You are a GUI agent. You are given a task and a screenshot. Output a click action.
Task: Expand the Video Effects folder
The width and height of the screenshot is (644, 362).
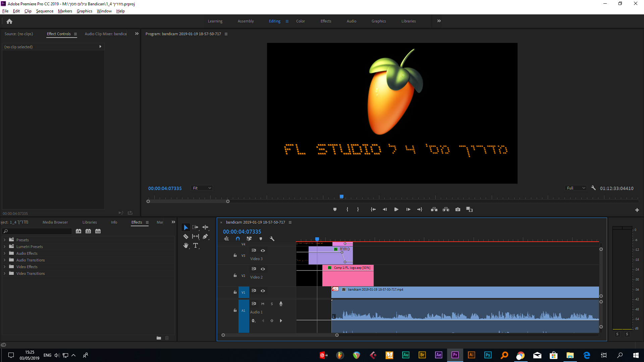point(4,267)
